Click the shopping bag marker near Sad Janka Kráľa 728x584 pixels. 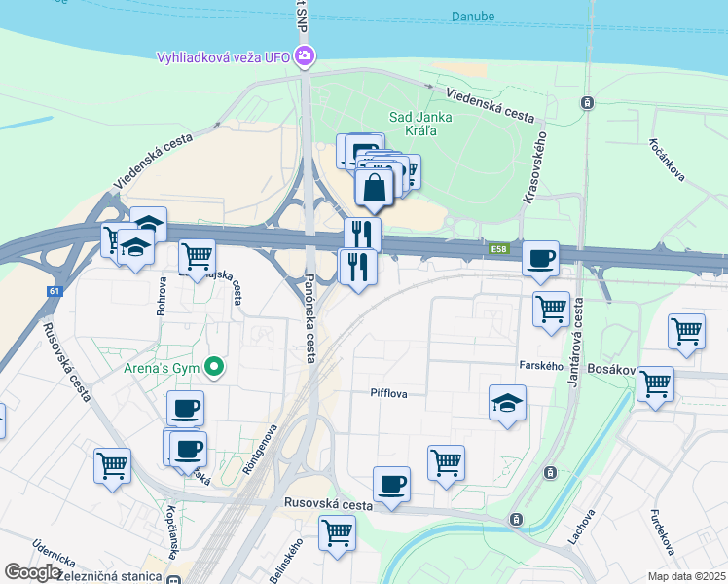374,190
